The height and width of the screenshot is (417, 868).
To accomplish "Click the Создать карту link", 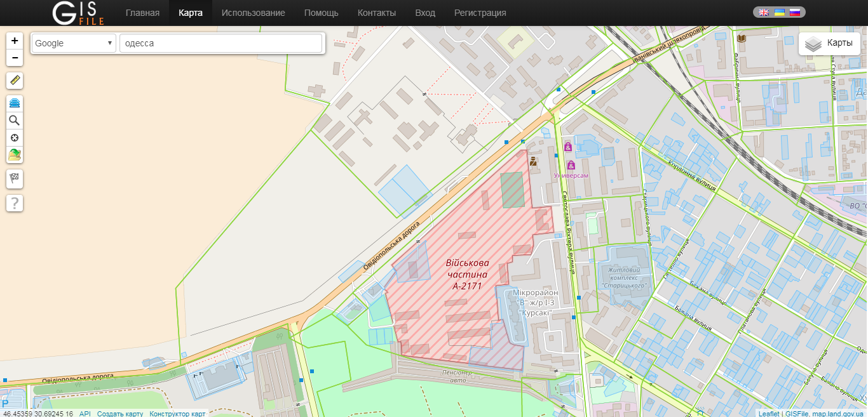I will (120, 414).
